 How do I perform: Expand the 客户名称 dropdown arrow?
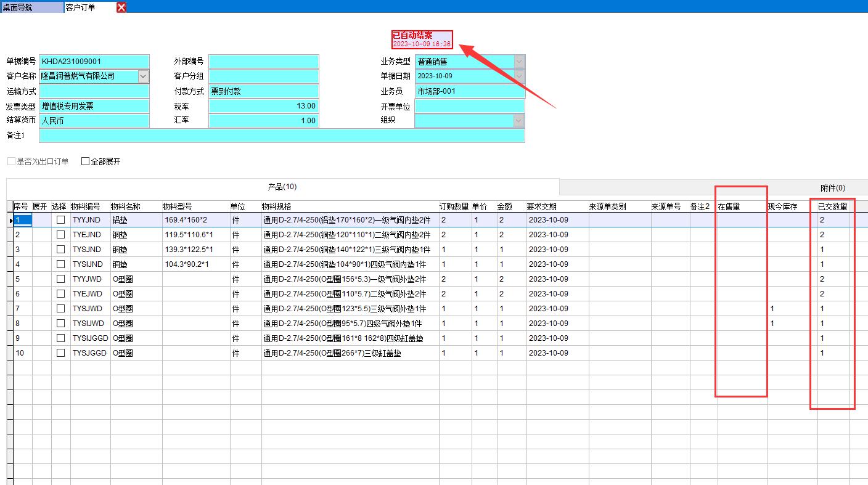(x=143, y=76)
